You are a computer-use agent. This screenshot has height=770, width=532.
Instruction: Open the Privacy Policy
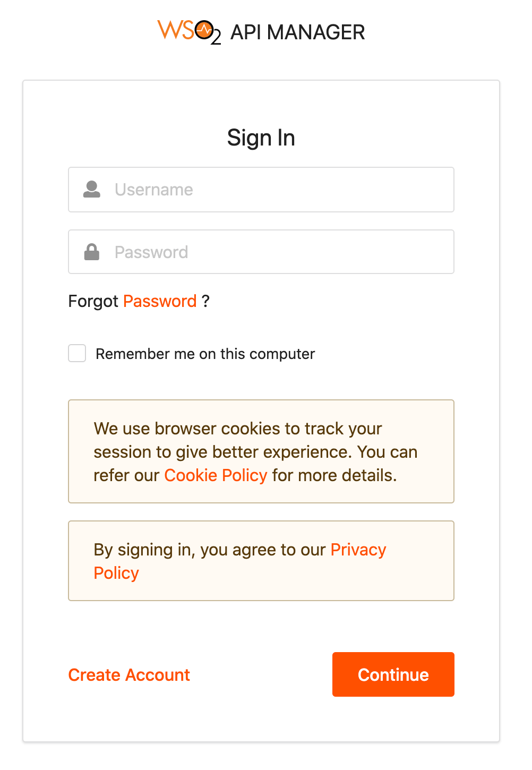tap(358, 550)
